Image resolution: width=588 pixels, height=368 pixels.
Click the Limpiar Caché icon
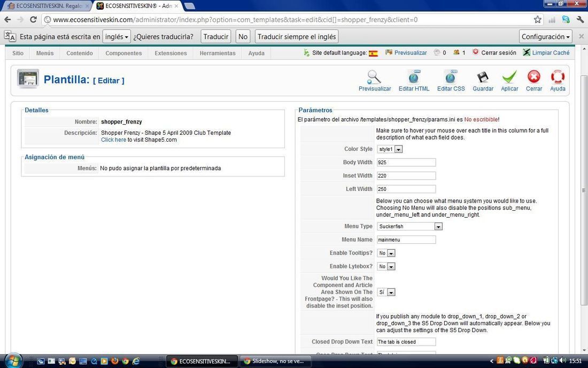(x=527, y=52)
